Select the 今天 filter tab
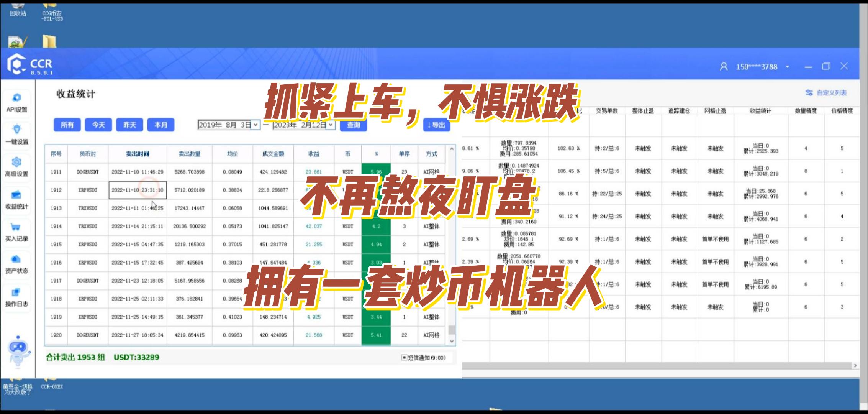Viewport: 868px width, 414px height. tap(98, 125)
